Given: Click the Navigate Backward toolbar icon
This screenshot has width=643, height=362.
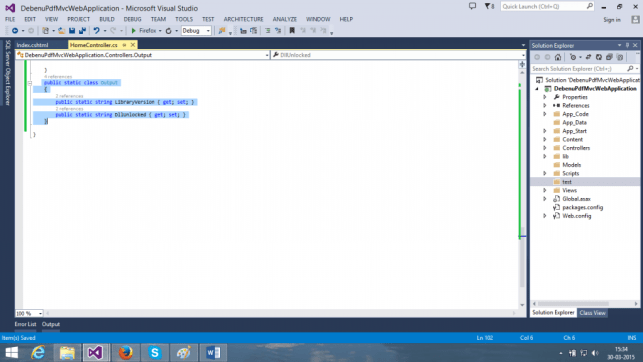Looking at the screenshot, I should (x=15, y=31).
